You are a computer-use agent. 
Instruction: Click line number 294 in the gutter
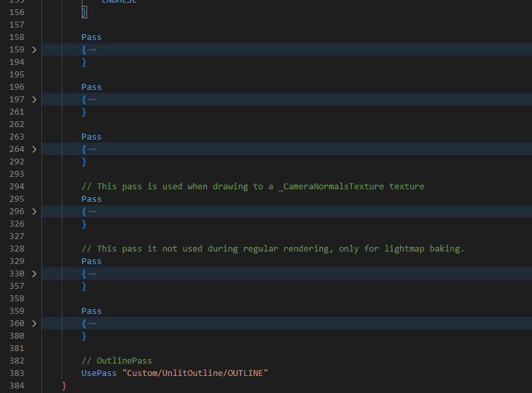tap(16, 187)
